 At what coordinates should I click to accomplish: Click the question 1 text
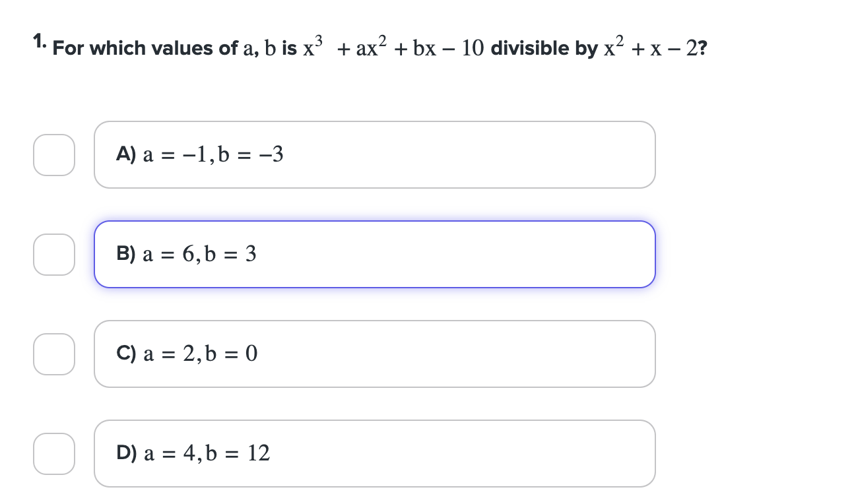pyautogui.click(x=370, y=46)
